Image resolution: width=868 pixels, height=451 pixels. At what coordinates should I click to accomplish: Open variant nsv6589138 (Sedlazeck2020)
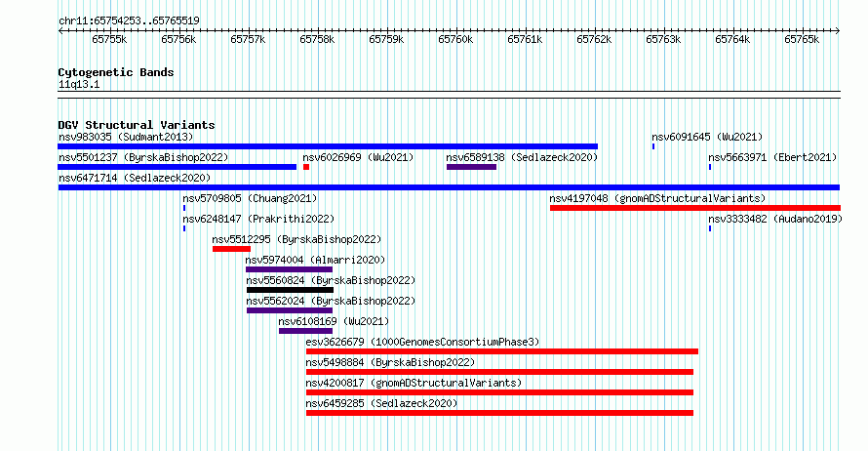click(x=522, y=157)
